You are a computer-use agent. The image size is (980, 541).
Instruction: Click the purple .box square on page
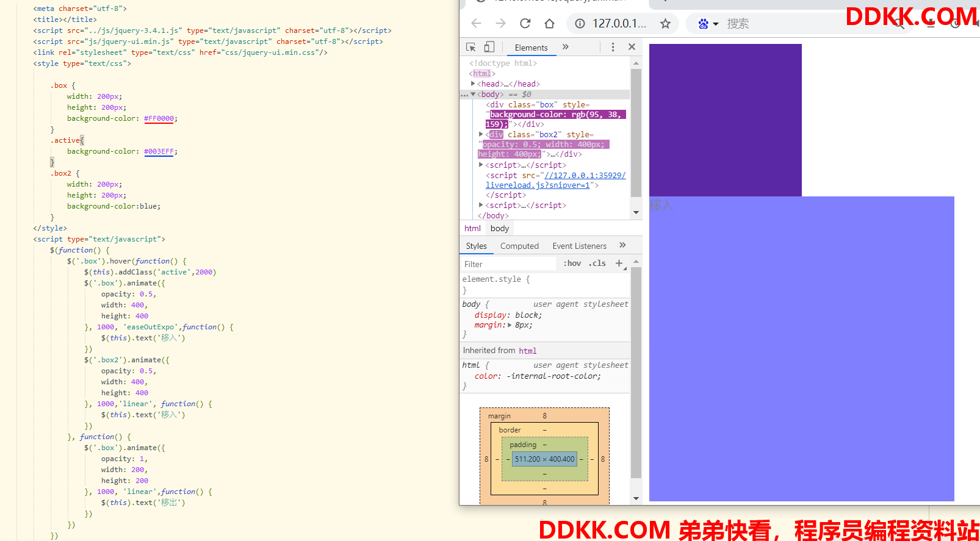(x=726, y=120)
